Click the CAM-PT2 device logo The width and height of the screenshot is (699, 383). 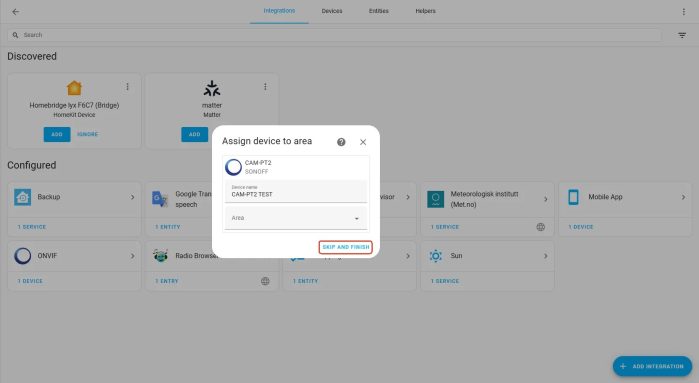click(233, 167)
